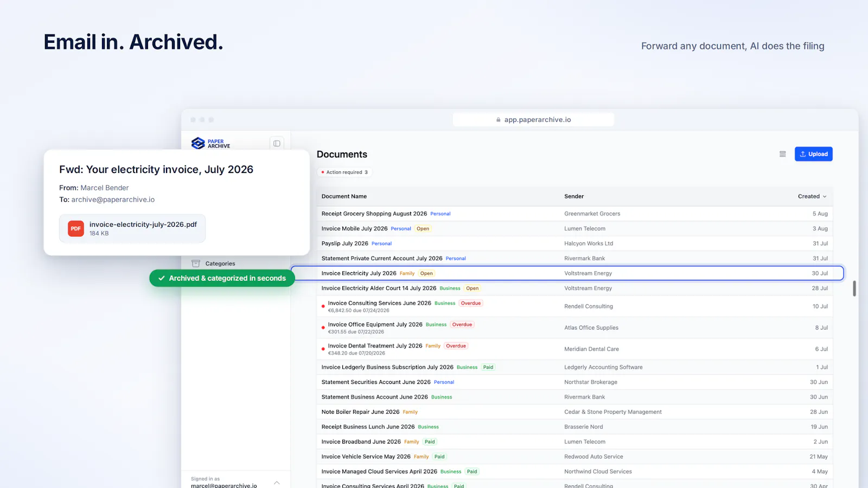Open Note Boiler Repair June 2026
This screenshot has width=868, height=488.
pyautogui.click(x=360, y=412)
